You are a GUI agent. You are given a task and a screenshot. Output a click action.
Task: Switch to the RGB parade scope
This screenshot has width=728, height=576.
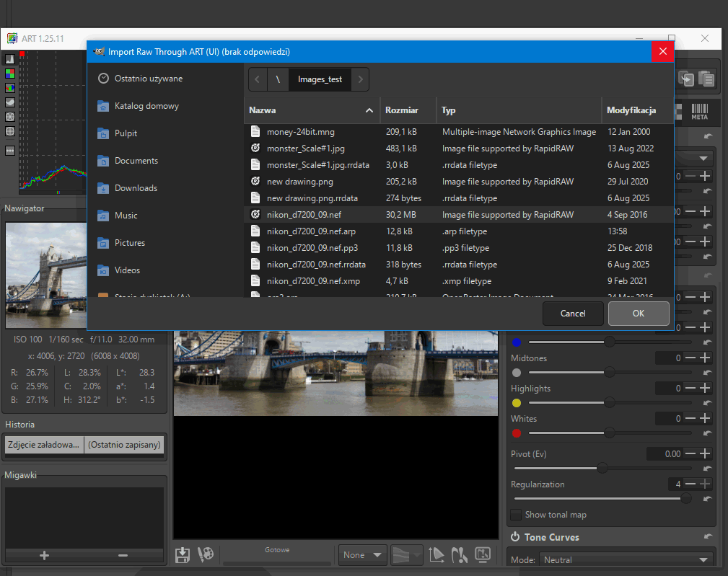[10, 88]
